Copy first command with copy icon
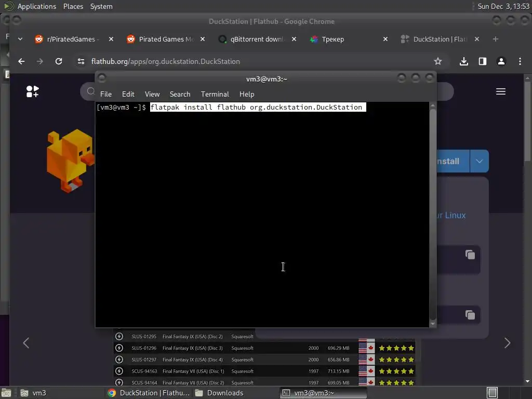Image resolution: width=532 pixels, height=399 pixels. [470, 255]
